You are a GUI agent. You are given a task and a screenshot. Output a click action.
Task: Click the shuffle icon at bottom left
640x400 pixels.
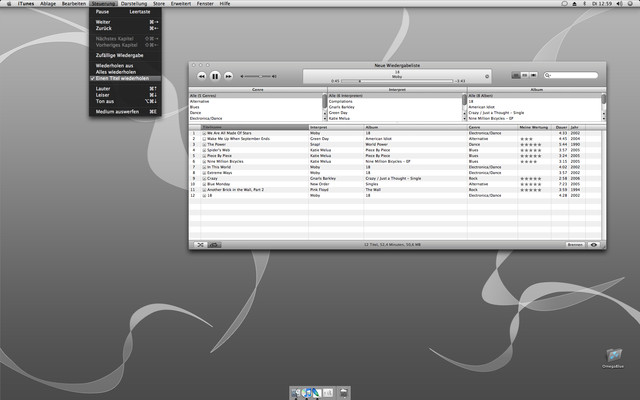point(199,244)
